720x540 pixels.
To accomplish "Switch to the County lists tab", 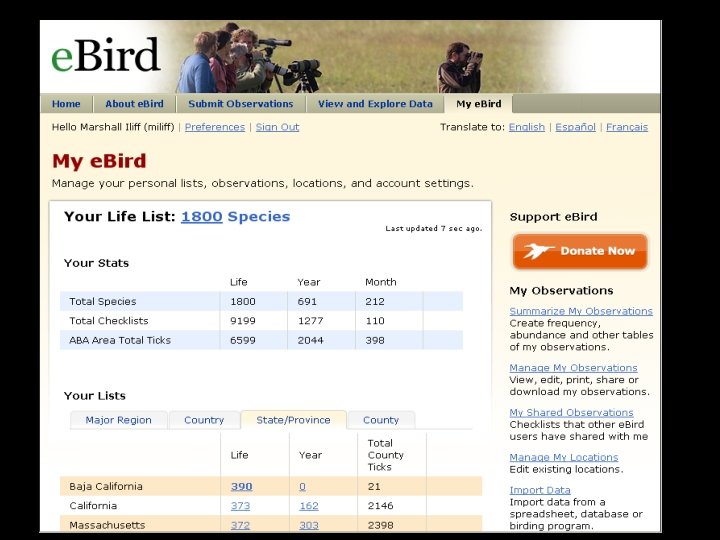I will click(381, 420).
